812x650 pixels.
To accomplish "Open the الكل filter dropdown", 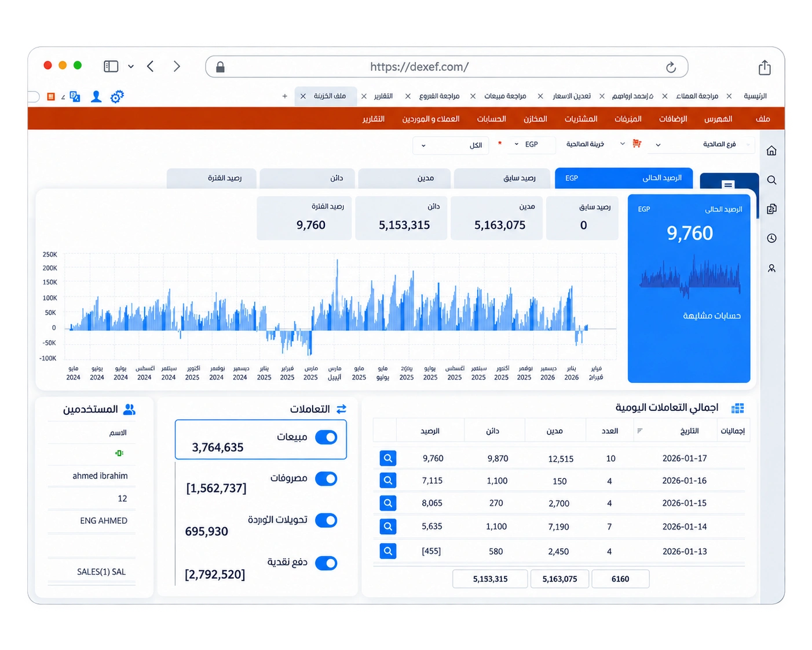I will [x=451, y=145].
